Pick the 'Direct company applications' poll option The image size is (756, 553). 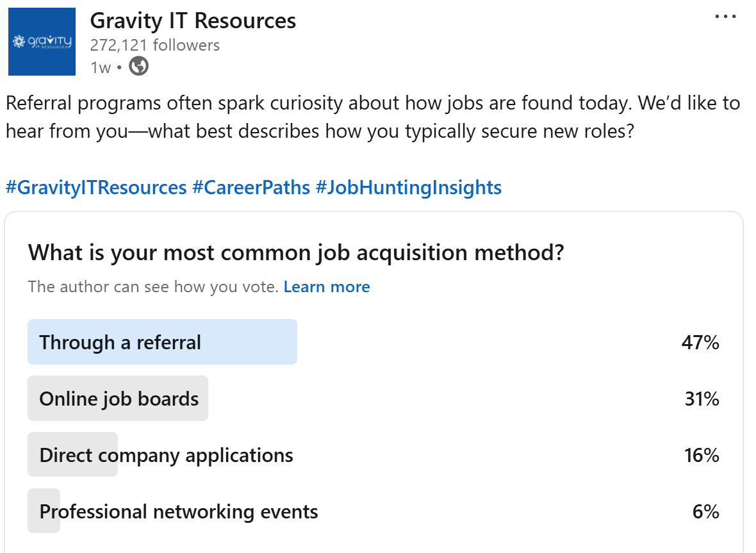click(166, 455)
